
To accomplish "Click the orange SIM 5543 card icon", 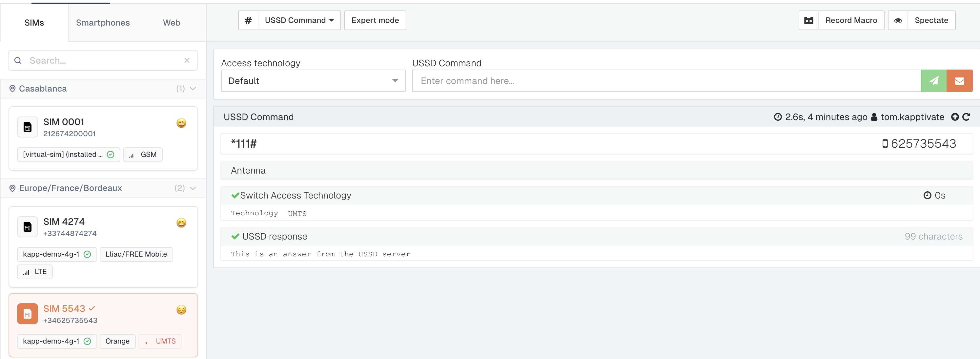I will tap(28, 314).
